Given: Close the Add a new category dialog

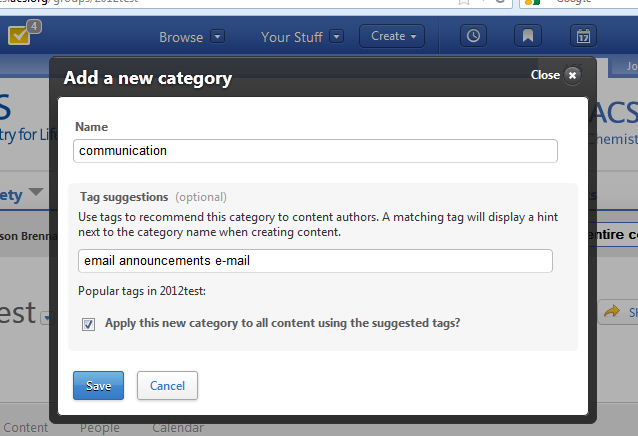Looking at the screenshot, I should pos(571,75).
